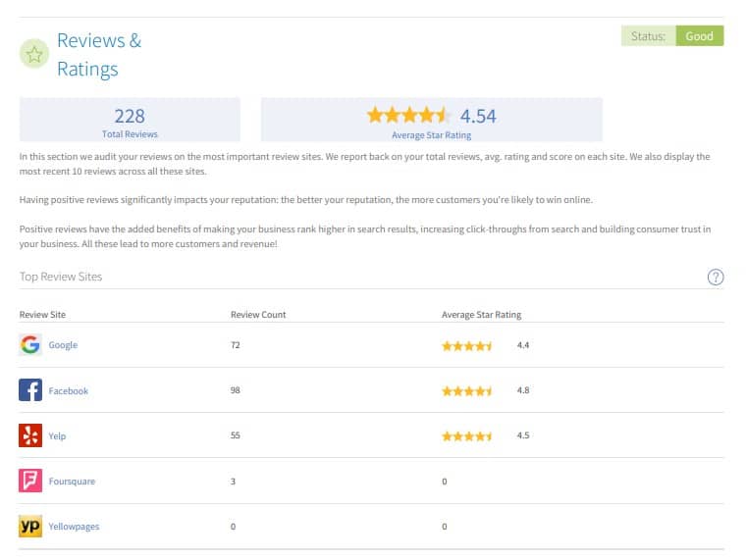Open the Google review site link

pos(63,345)
